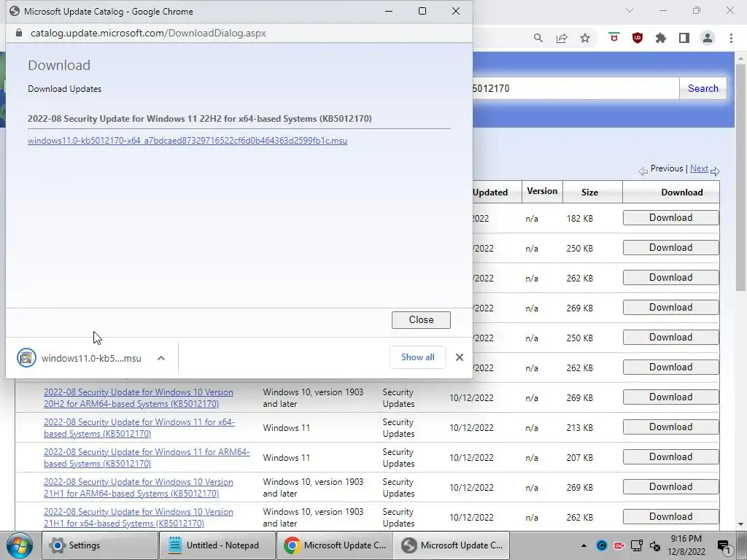Click the volume tray icon

(x=655, y=546)
